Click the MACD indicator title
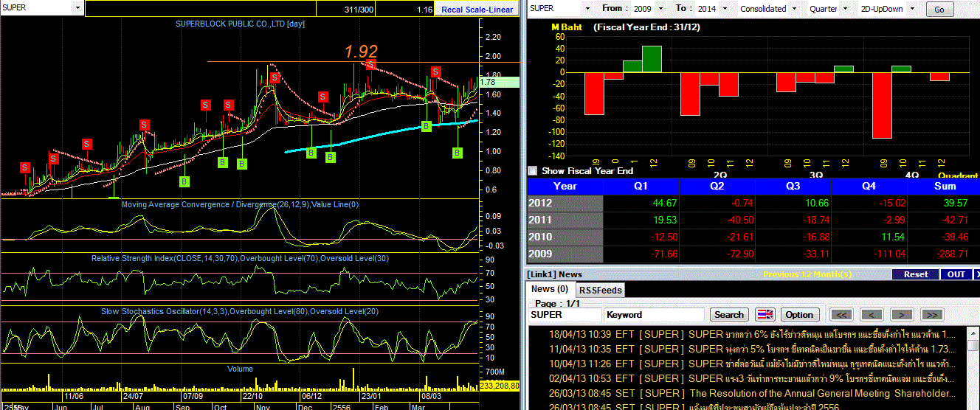 pyautogui.click(x=240, y=204)
